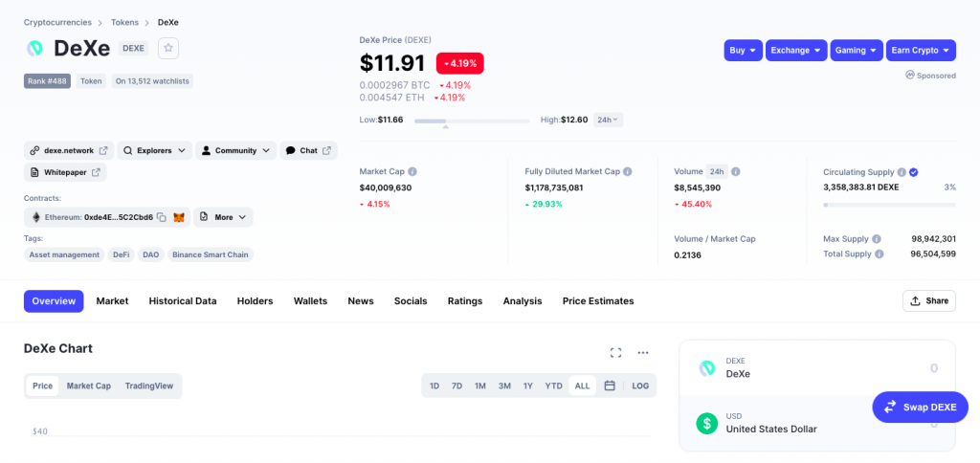Click the DEXE logo in converter
Screen dimensions: 980x463
tap(707, 368)
